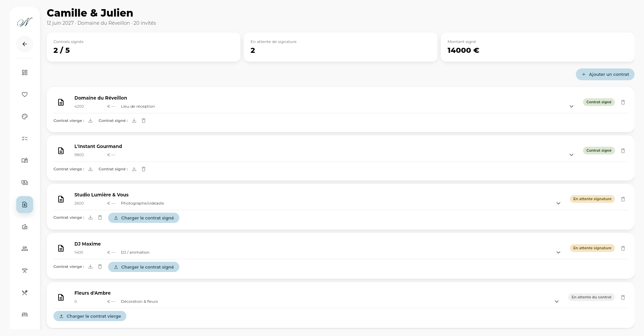Delete blank contract file of Studio Lumière & Vous
Viewport: 644px width, 336px height.
click(100, 217)
